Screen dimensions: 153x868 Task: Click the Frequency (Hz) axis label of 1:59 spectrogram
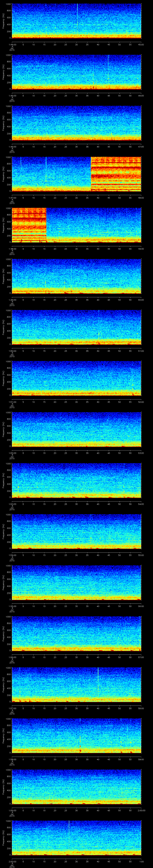coord(3,787)
